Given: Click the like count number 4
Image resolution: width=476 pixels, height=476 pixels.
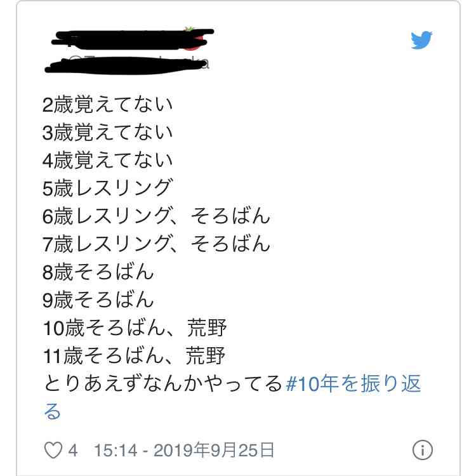Looking at the screenshot, I should pyautogui.click(x=72, y=450).
